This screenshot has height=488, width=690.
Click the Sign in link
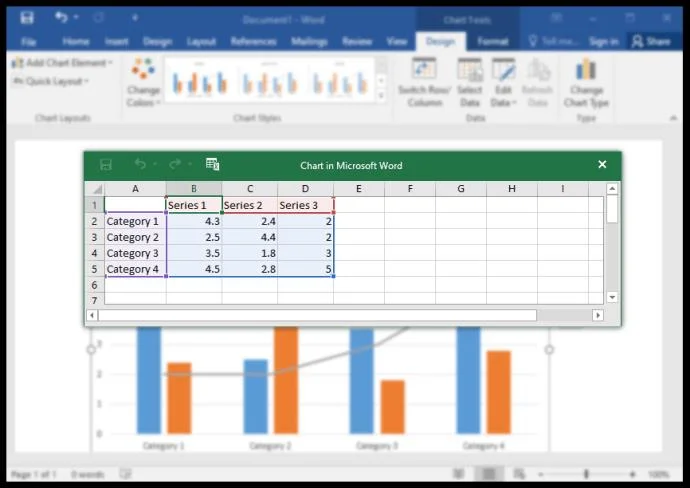pos(604,42)
